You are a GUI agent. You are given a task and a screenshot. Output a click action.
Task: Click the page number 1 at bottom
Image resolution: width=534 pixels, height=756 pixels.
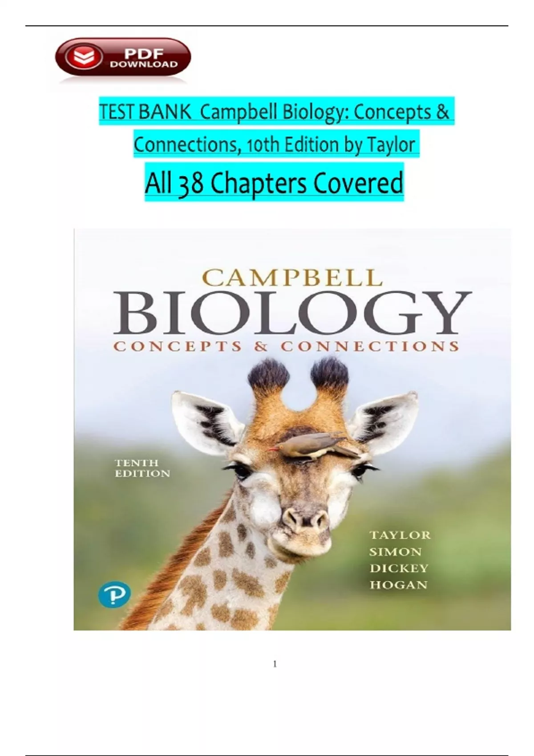click(x=275, y=664)
